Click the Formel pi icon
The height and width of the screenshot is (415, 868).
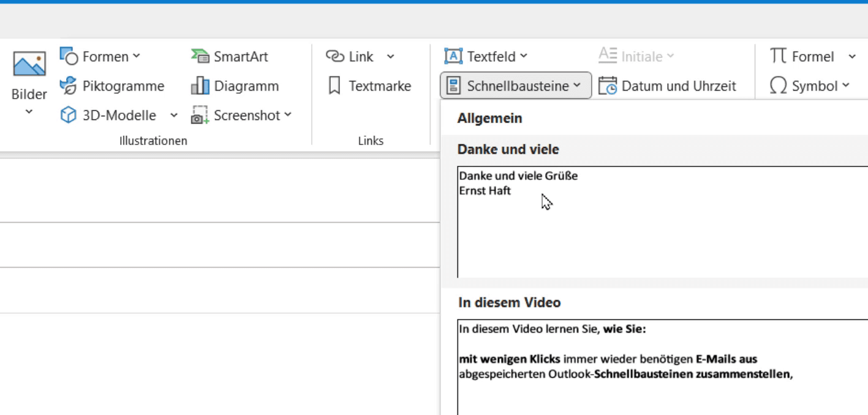click(778, 56)
